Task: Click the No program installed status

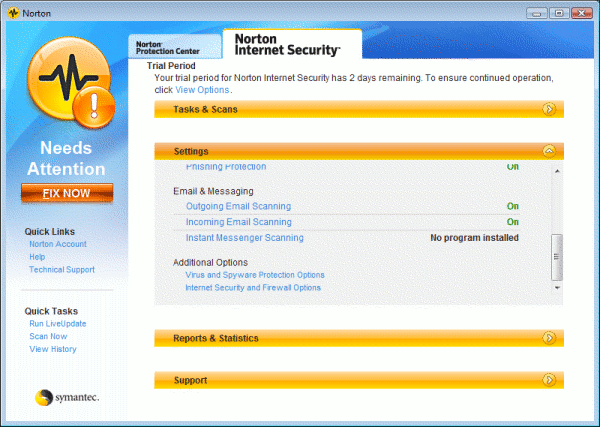Action: pyautogui.click(x=474, y=238)
